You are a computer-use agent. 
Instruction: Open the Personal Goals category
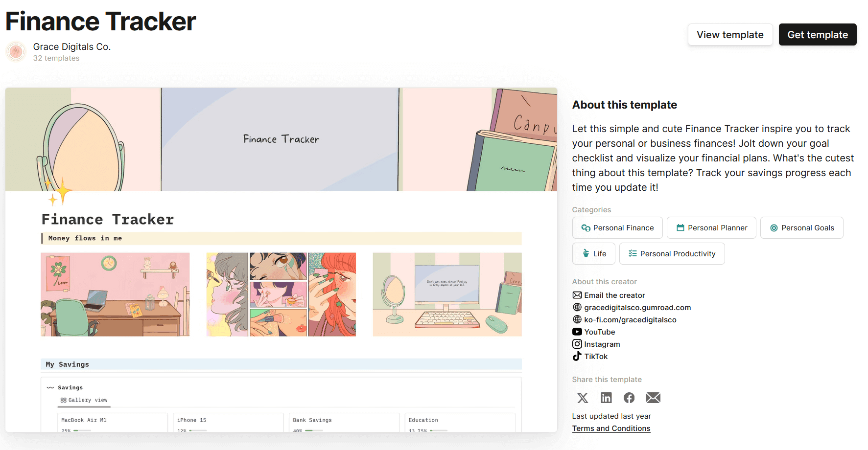801,228
